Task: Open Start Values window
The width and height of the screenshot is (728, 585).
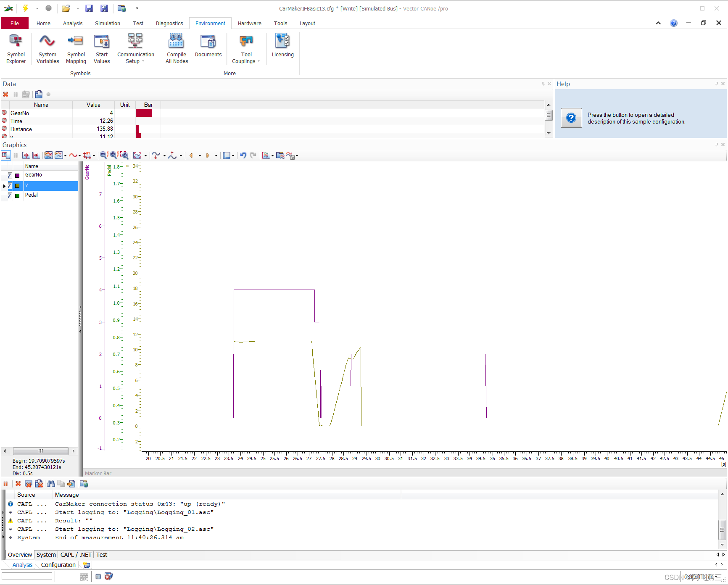Action: click(x=102, y=49)
